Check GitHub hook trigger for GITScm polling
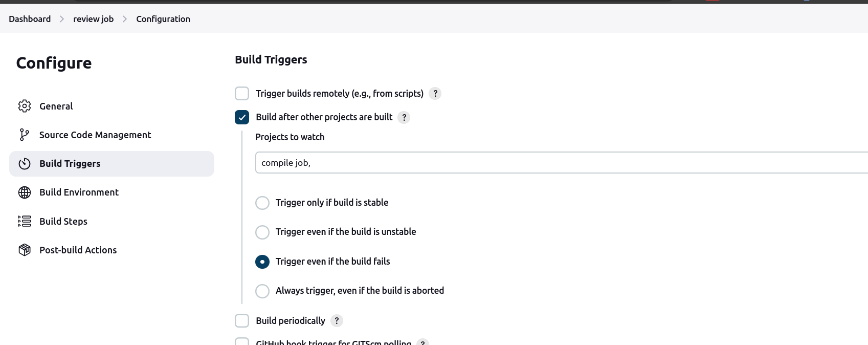Image resolution: width=868 pixels, height=345 pixels. [241, 342]
